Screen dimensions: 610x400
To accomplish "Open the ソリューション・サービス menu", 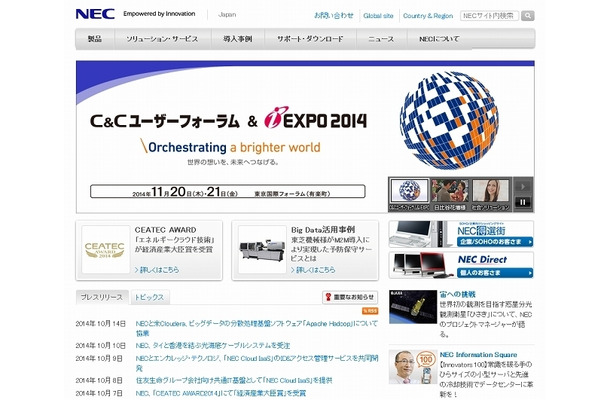I will pos(162,39).
